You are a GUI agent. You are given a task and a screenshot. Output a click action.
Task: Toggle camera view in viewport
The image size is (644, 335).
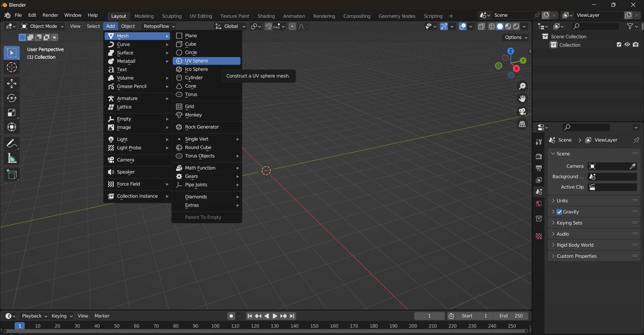click(522, 111)
